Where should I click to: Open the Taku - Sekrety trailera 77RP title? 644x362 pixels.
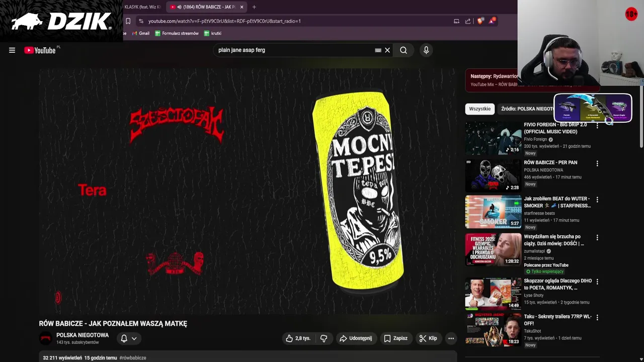(x=557, y=320)
